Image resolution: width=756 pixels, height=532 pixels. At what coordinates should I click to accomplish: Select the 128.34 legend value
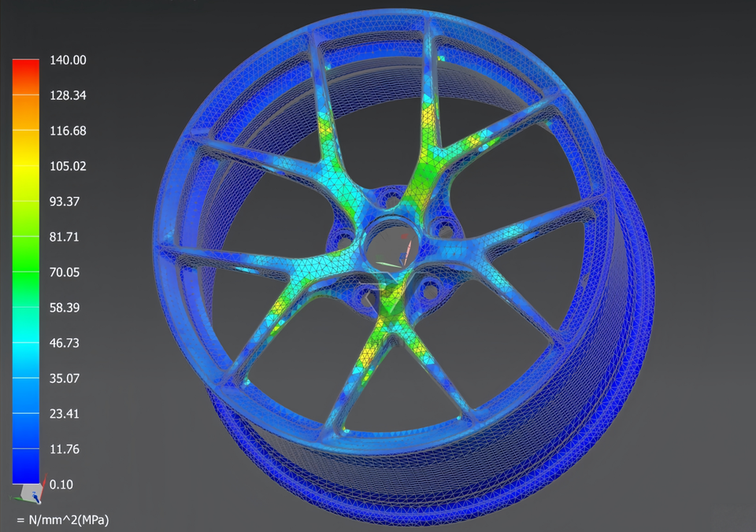pyautogui.click(x=68, y=95)
